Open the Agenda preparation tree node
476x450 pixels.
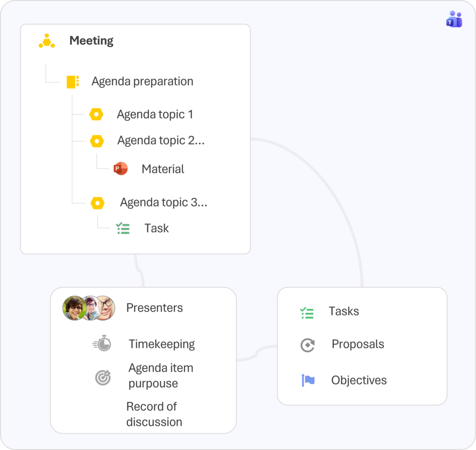[142, 82]
